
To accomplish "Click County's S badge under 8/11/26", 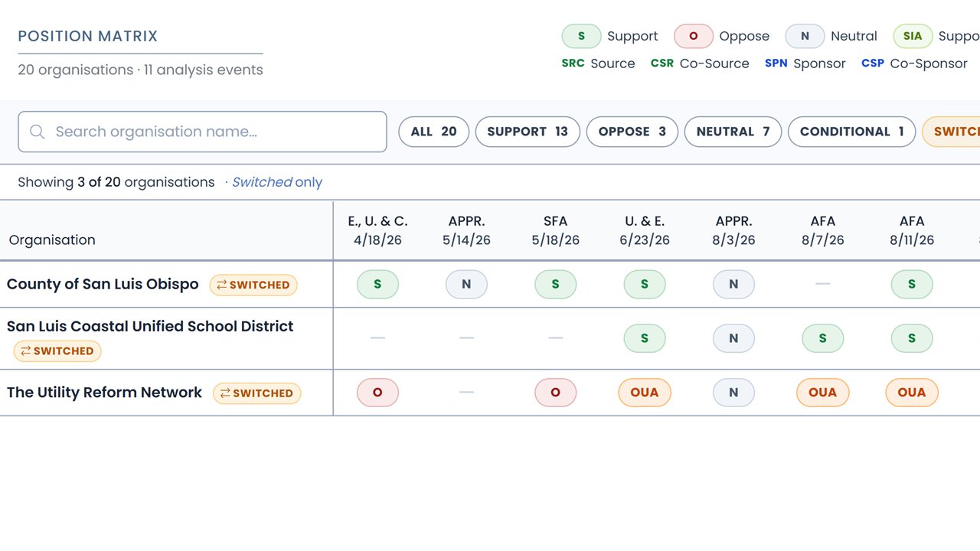I will click(x=912, y=285).
